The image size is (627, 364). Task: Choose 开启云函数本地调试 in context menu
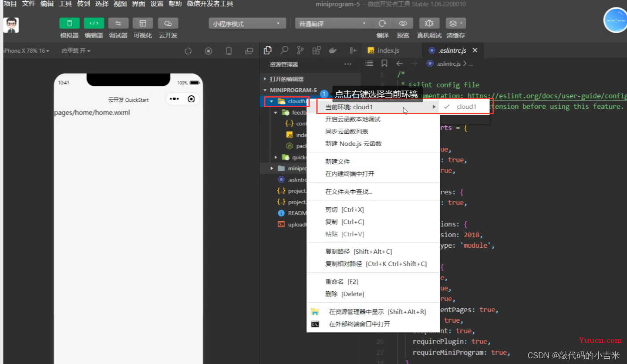click(x=373, y=119)
